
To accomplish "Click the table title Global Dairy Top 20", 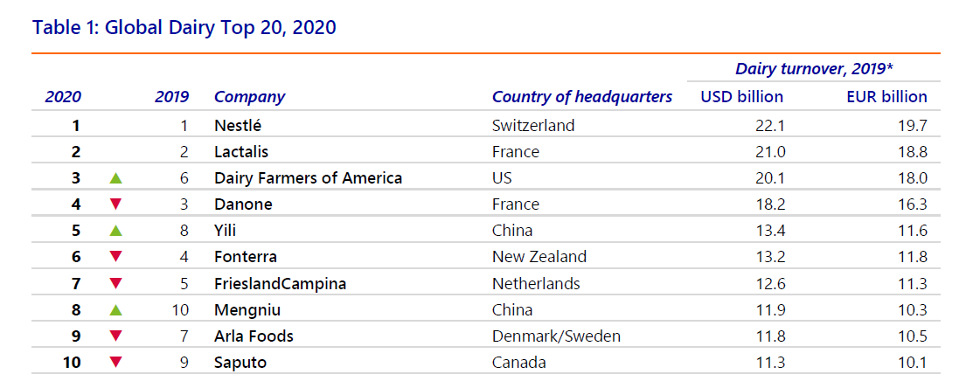I will pyautogui.click(x=184, y=27).
